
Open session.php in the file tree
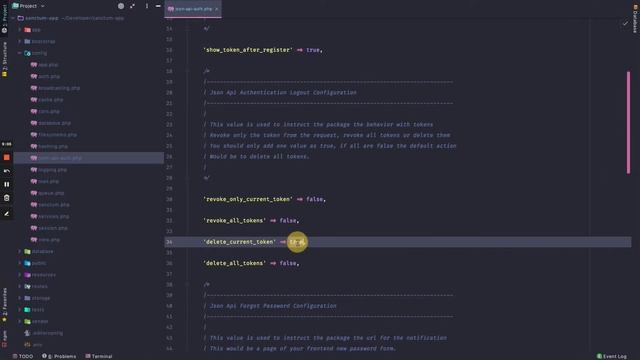pyautogui.click(x=53, y=228)
